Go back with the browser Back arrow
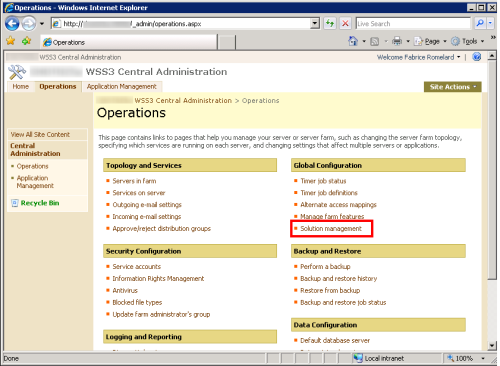Viewport: 500px width, 366px height. (12, 24)
